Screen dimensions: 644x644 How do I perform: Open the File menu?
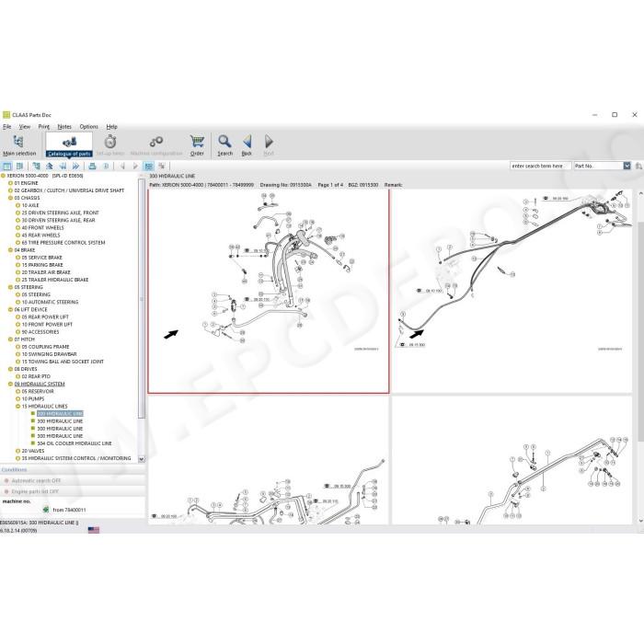pyautogui.click(x=7, y=127)
